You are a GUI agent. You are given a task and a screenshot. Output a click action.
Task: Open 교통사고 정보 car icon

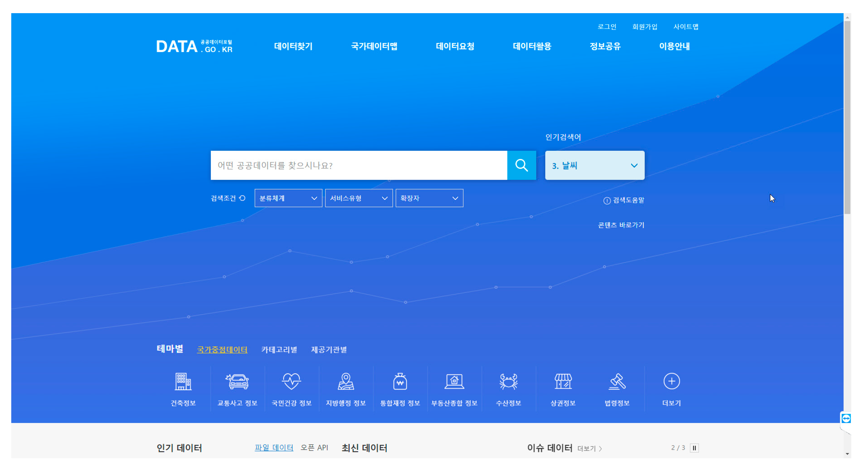237,382
